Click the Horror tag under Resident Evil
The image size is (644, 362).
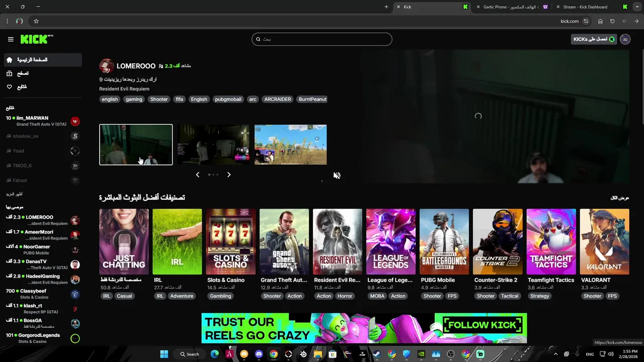pos(345,296)
